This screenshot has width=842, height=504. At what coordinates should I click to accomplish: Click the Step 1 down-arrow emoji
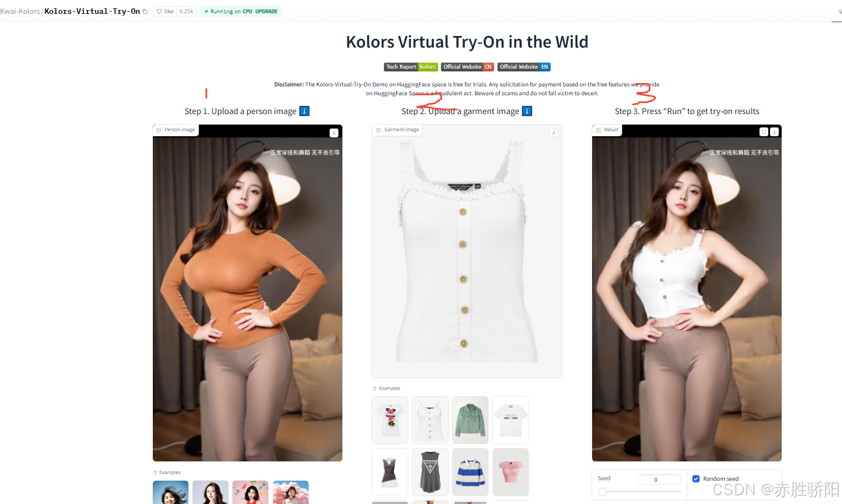point(304,111)
